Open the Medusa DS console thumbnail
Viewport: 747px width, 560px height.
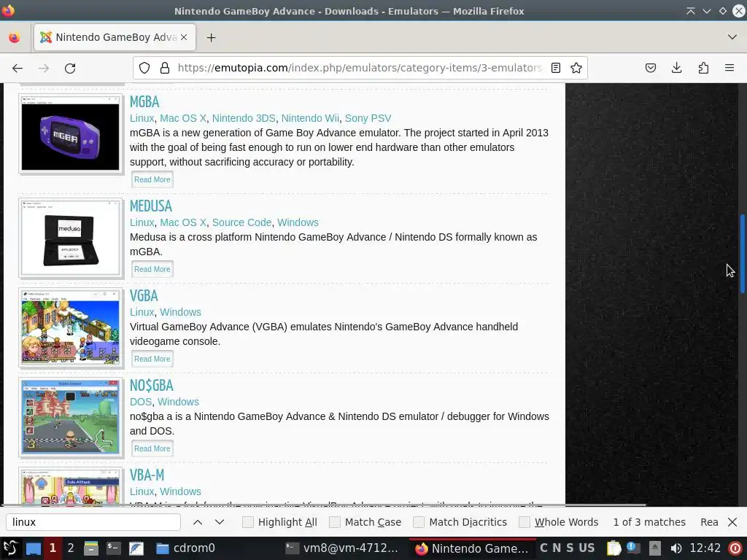point(71,238)
